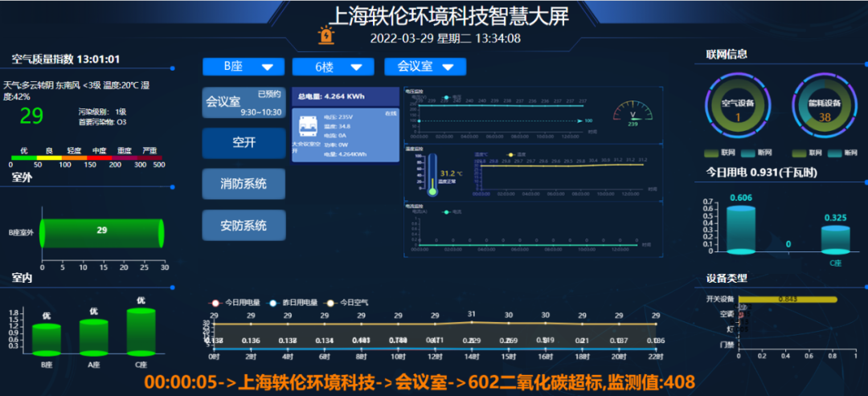Image resolution: width=868 pixels, height=396 pixels.
Task: Click the scrolling 二氧化碳超标 alert message
Action: click(420, 382)
